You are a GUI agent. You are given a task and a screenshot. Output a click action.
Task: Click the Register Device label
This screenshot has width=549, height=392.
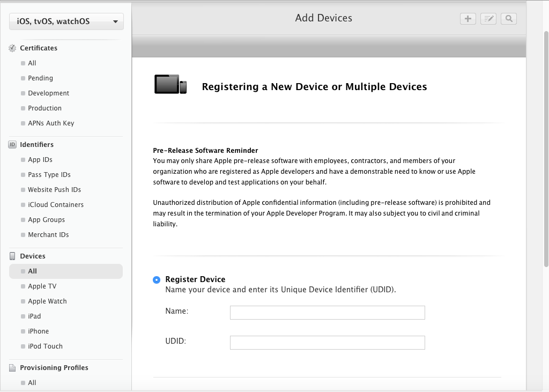195,279
